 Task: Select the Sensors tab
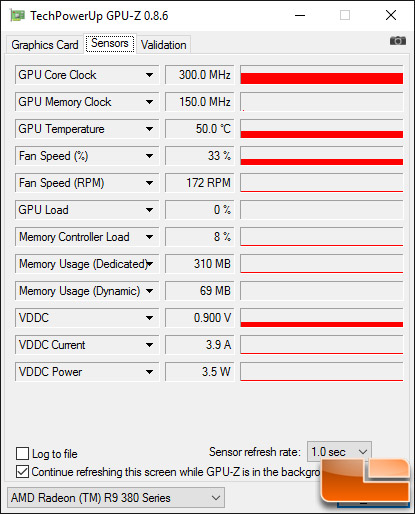(x=110, y=43)
